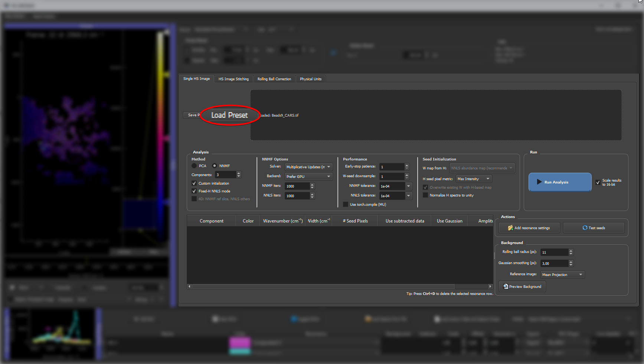Switch to the Physical Units tab
The image size is (644, 364).
pyautogui.click(x=311, y=79)
